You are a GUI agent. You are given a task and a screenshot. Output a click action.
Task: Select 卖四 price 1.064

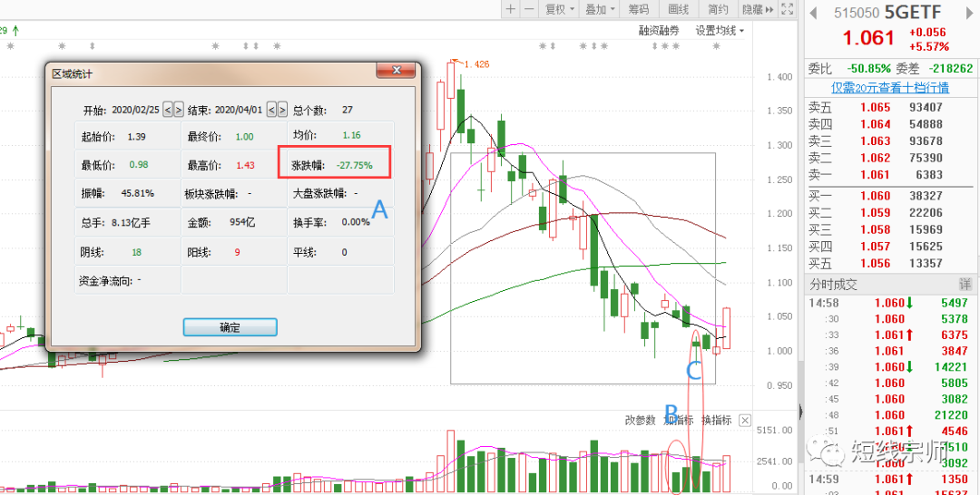pyautogui.click(x=875, y=124)
